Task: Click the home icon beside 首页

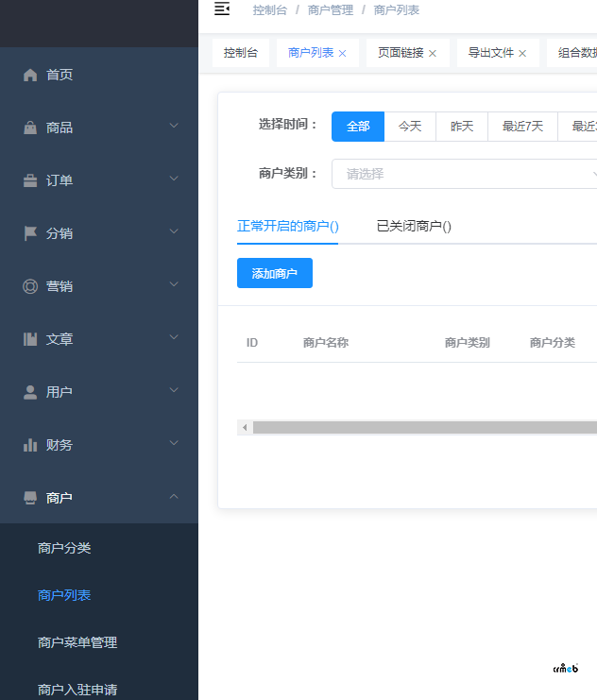Action: pyautogui.click(x=30, y=75)
